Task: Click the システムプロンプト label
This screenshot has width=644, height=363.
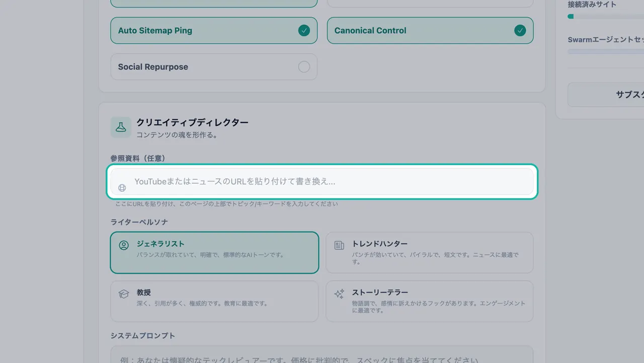Action: click(143, 336)
